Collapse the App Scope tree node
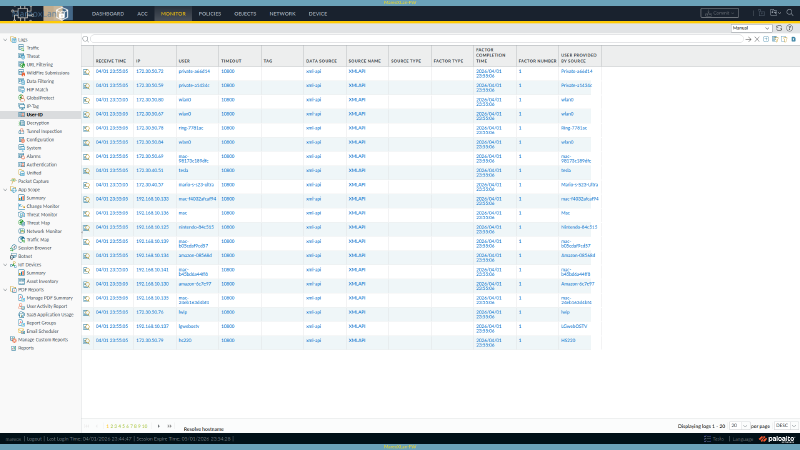Screen dimensions: 800x450 point(6,190)
